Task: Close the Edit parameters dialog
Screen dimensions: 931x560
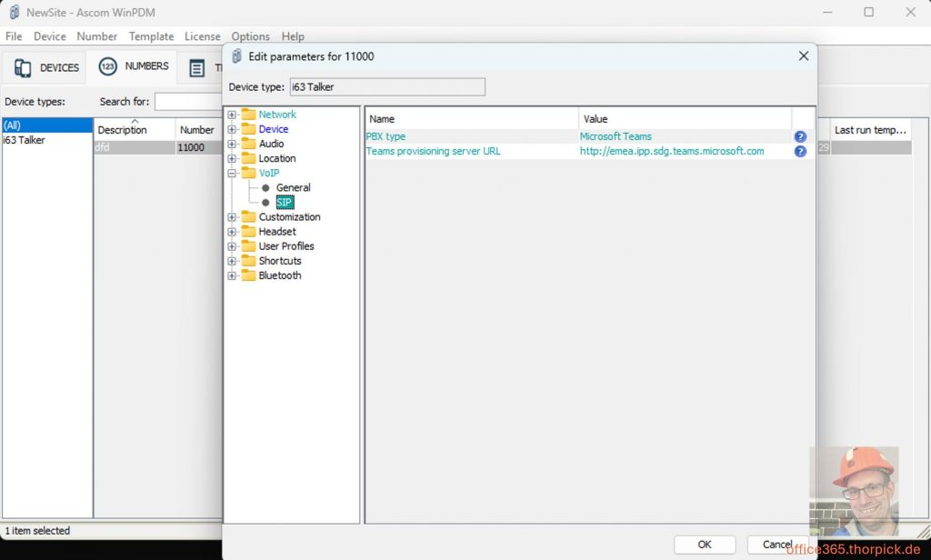Action: tap(803, 56)
